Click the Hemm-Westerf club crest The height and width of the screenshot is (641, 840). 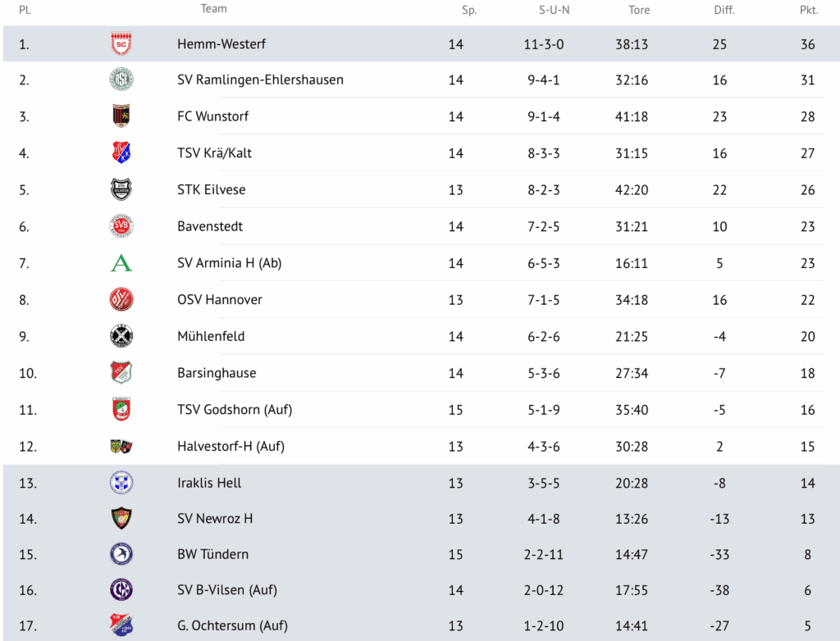pos(121,44)
